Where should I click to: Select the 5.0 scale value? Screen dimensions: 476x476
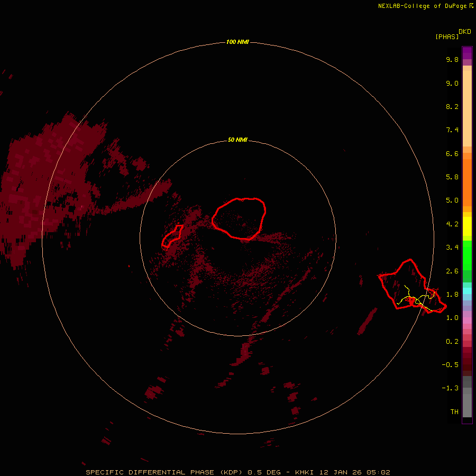tap(452, 200)
